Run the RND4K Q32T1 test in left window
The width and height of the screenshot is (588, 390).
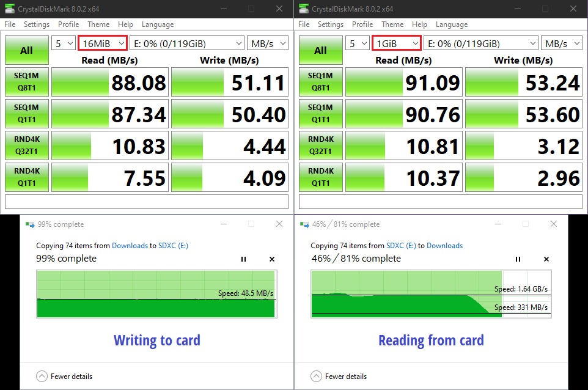click(26, 145)
